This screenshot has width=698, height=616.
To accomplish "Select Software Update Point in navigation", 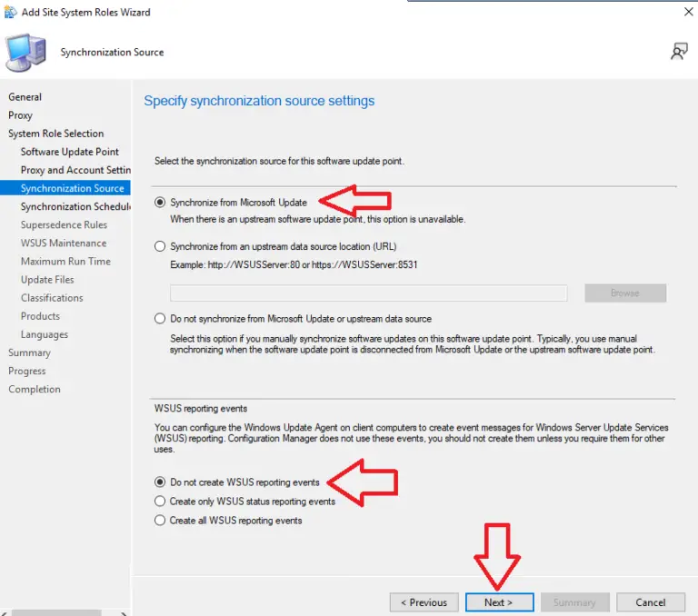I will (70, 152).
